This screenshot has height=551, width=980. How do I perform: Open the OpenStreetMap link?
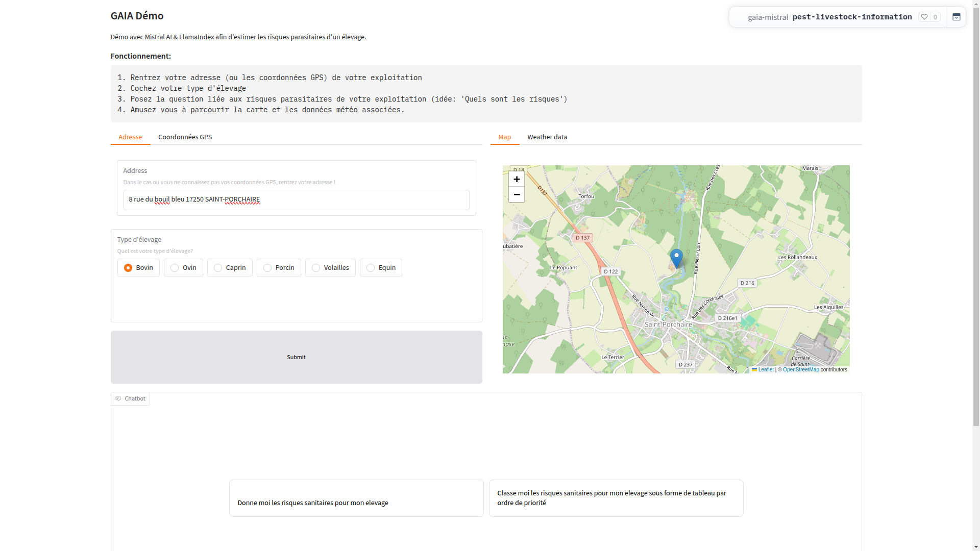point(801,370)
